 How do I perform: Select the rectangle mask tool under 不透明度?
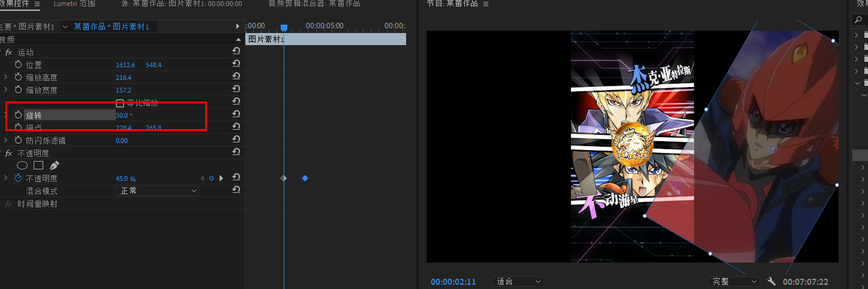click(x=38, y=165)
